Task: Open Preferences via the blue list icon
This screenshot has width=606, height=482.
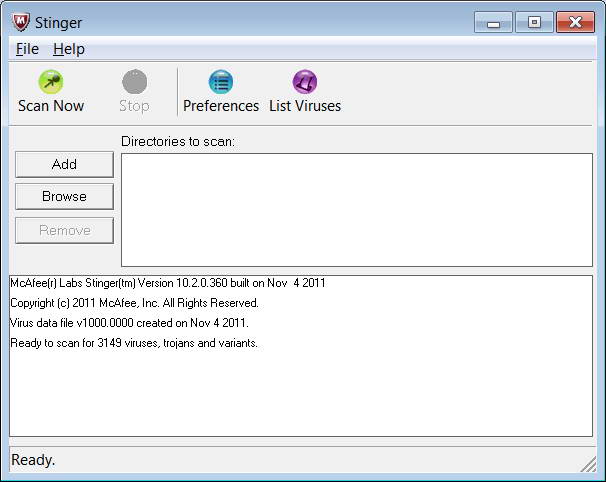Action: click(221, 82)
